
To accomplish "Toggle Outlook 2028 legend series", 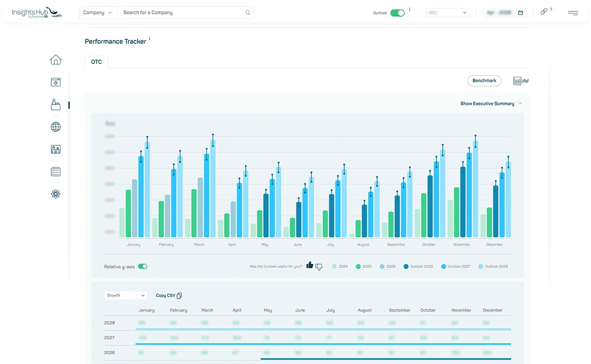I will [493, 266].
